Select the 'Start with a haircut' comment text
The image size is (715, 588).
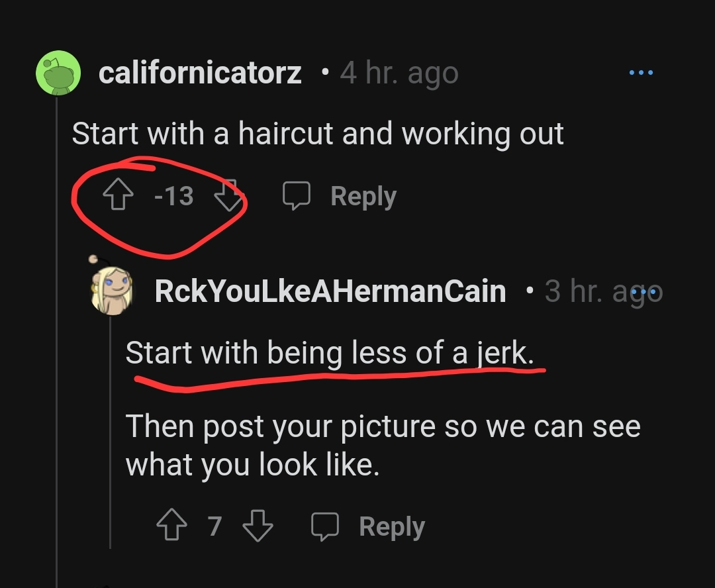click(x=318, y=134)
